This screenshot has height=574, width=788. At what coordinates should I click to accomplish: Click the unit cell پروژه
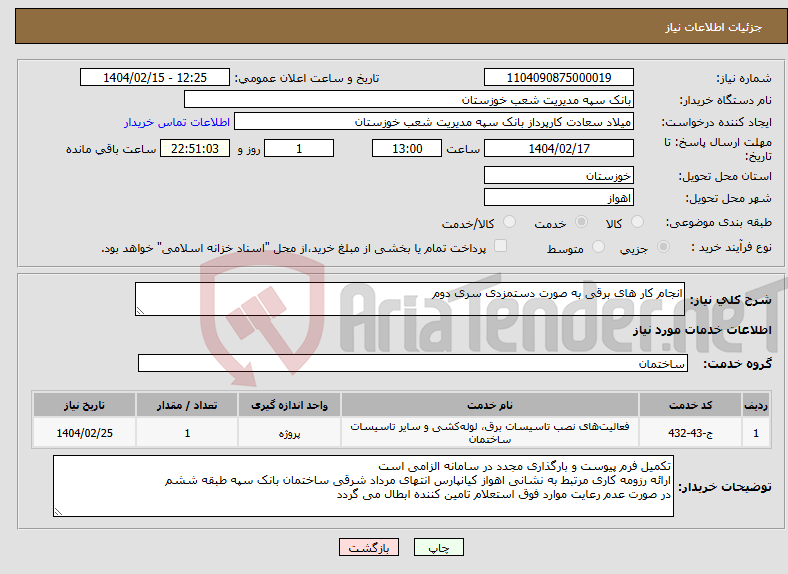[x=289, y=433]
